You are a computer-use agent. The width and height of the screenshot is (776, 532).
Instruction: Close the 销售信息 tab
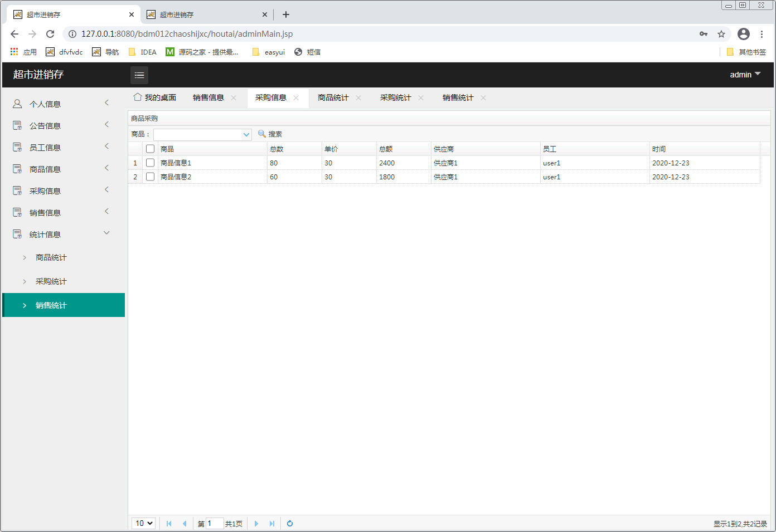(x=234, y=98)
